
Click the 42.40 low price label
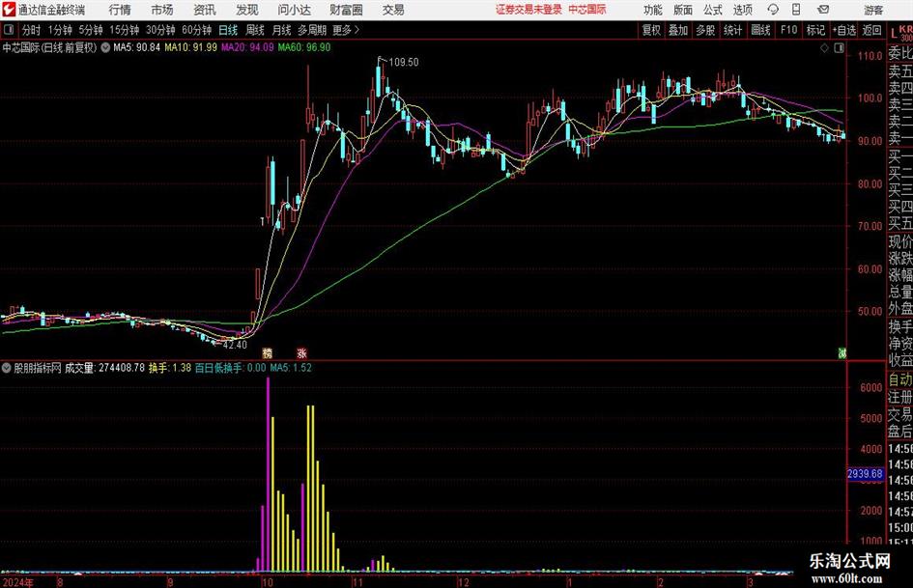[235, 345]
